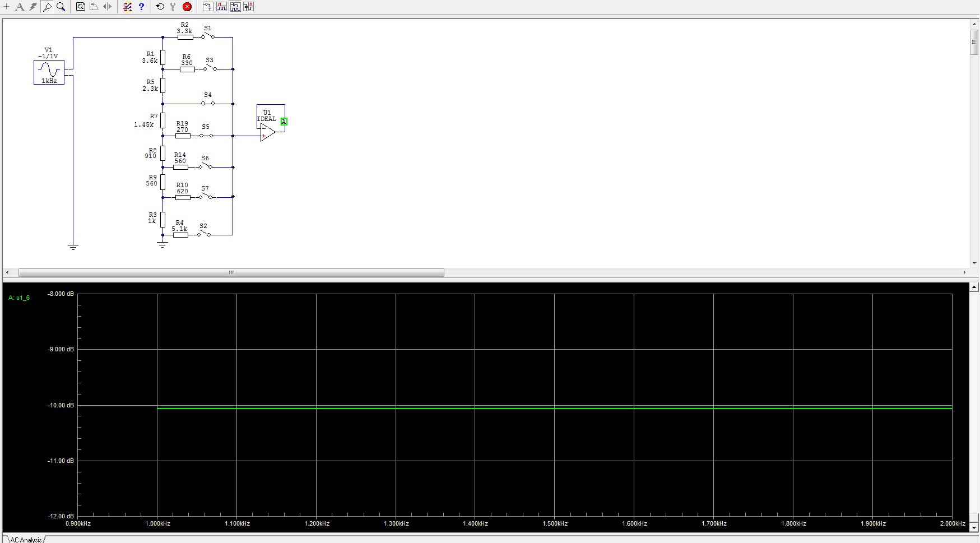Click the lightning bolt toolbar icon
980x543 pixels.
click(x=33, y=7)
